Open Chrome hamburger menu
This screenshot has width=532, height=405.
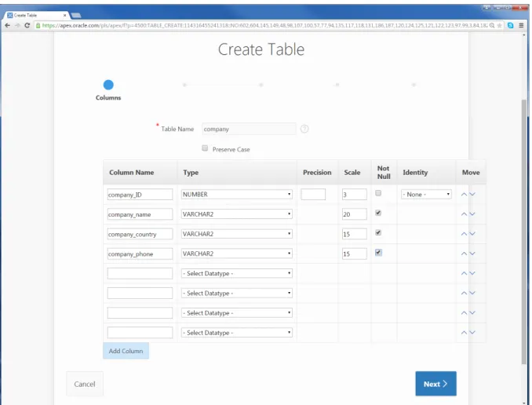[x=521, y=25]
